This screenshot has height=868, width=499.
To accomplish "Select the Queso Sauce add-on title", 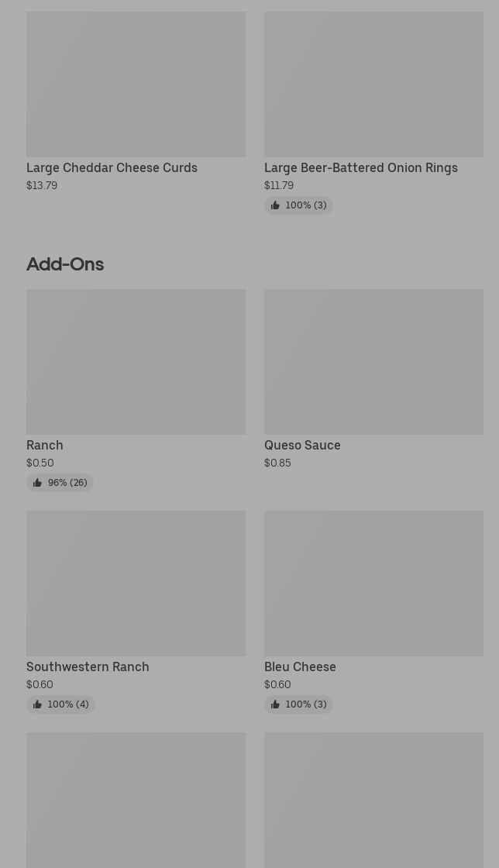I will [x=302, y=446].
